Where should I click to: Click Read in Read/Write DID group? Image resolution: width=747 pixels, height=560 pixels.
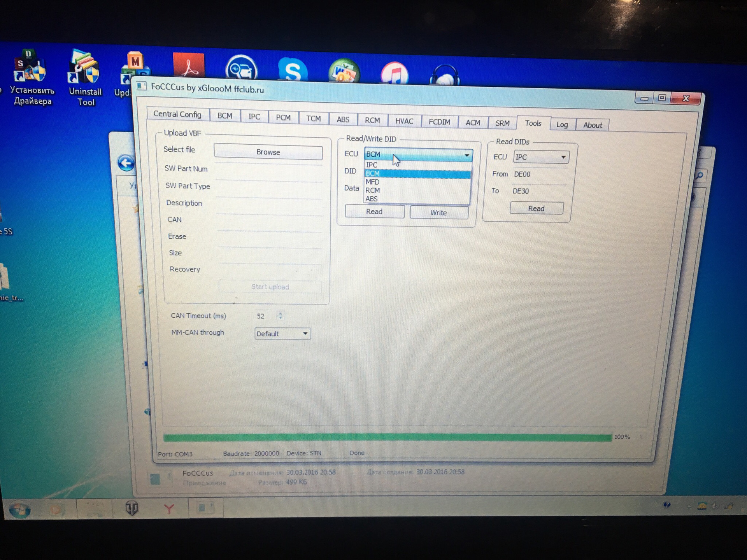374,212
